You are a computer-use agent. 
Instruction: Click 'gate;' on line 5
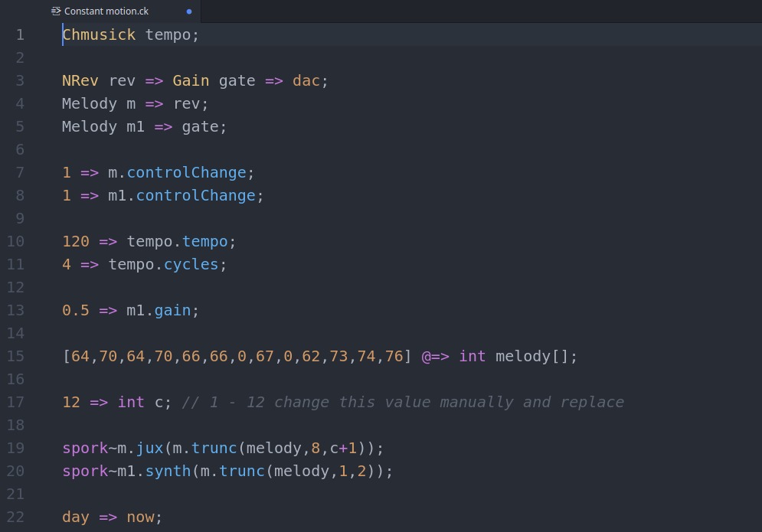(204, 127)
